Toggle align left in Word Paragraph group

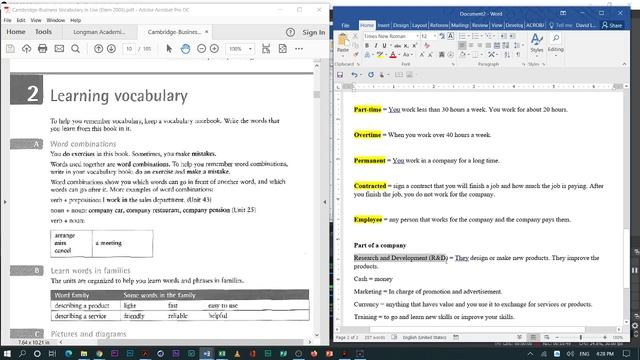click(462, 45)
